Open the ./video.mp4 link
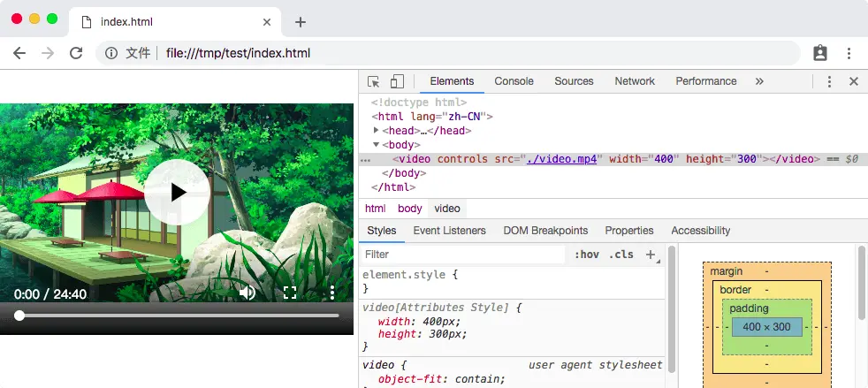Viewport: 868px width, 388px height. [x=561, y=159]
